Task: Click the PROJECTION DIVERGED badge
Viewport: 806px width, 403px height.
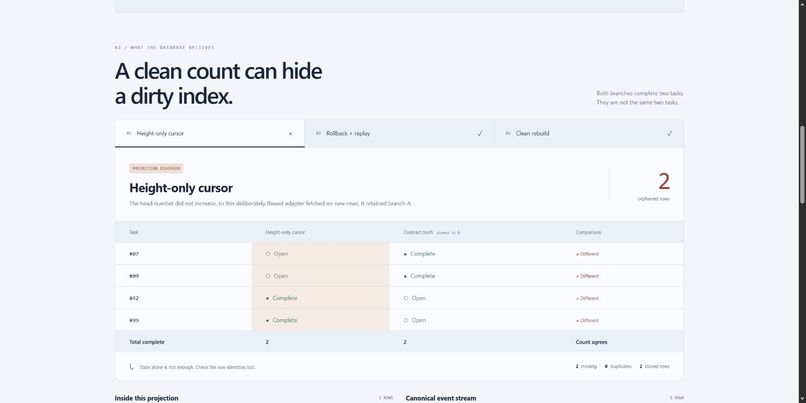Action: tap(156, 168)
